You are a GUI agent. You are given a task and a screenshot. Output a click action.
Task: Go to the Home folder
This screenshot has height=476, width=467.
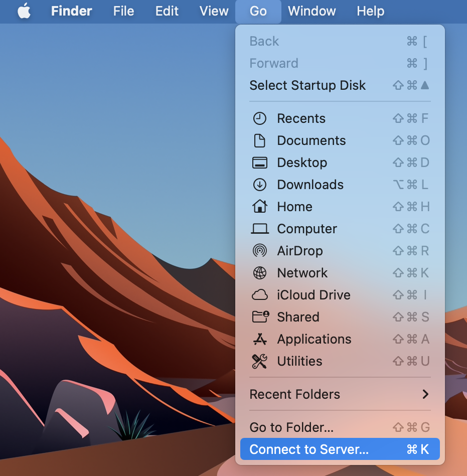pyautogui.click(x=340, y=207)
